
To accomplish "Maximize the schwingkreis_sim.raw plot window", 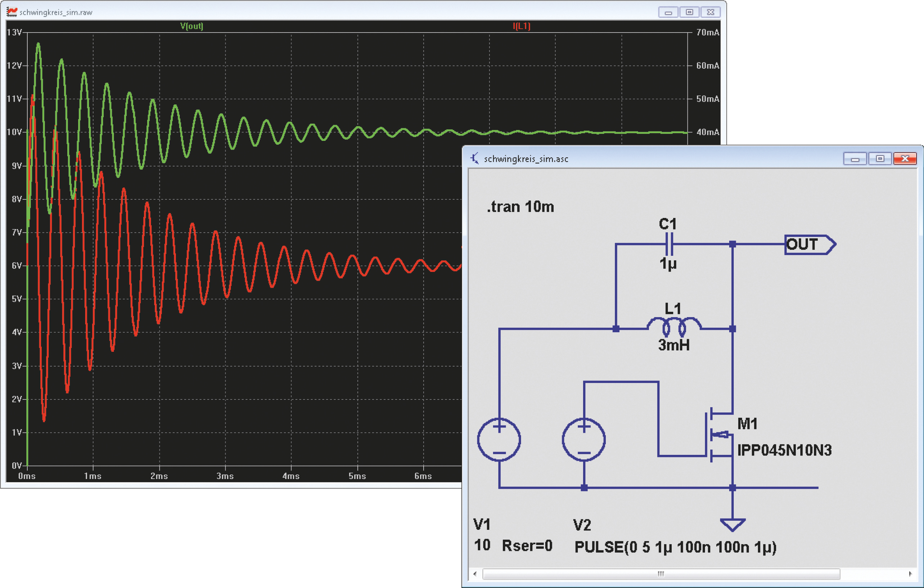I will click(689, 12).
